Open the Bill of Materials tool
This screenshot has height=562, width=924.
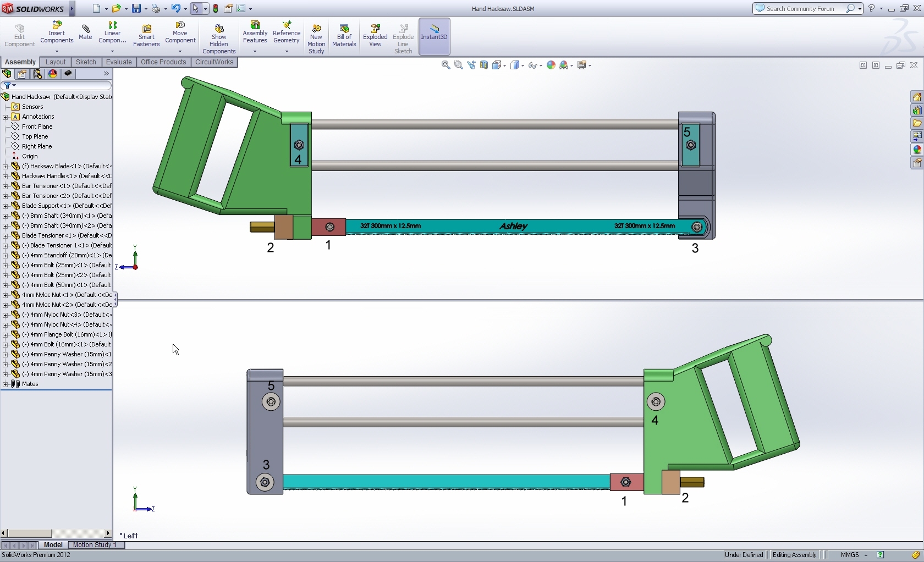point(344,36)
